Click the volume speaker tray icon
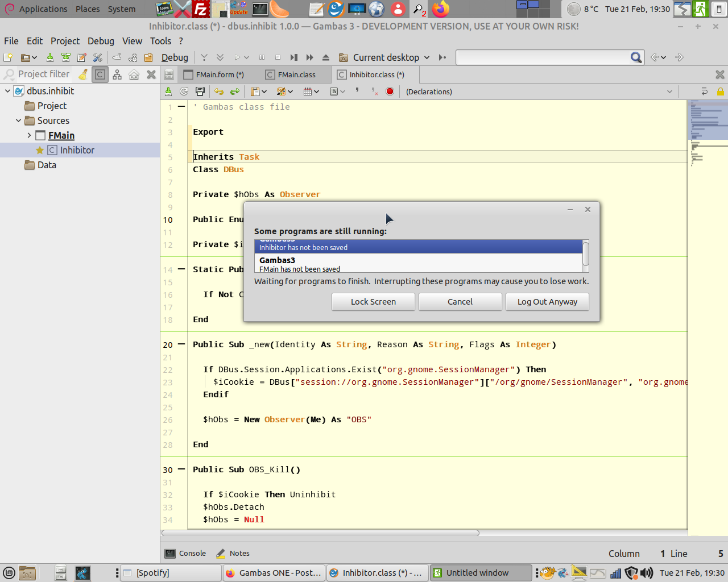Viewport: 728px width, 582px height. [647, 573]
